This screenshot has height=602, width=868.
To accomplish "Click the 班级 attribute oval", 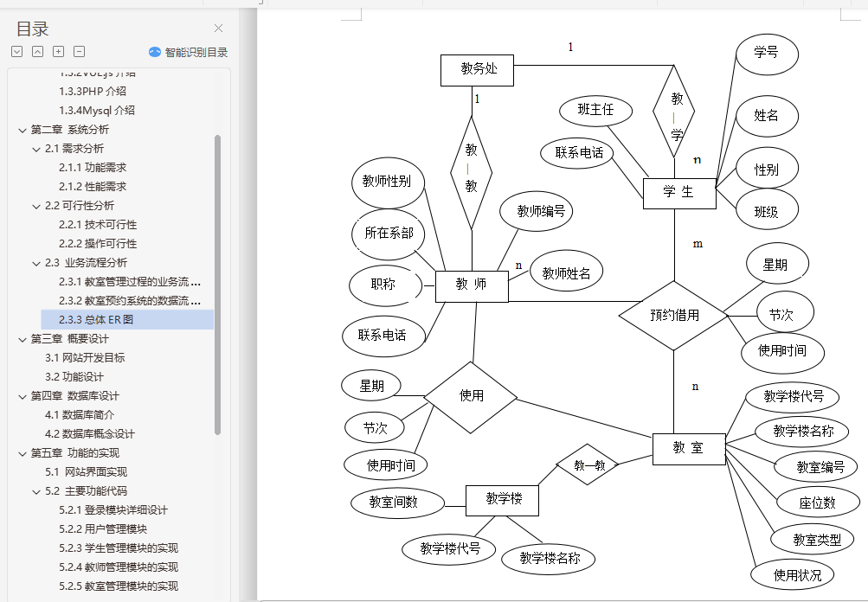I will click(767, 209).
